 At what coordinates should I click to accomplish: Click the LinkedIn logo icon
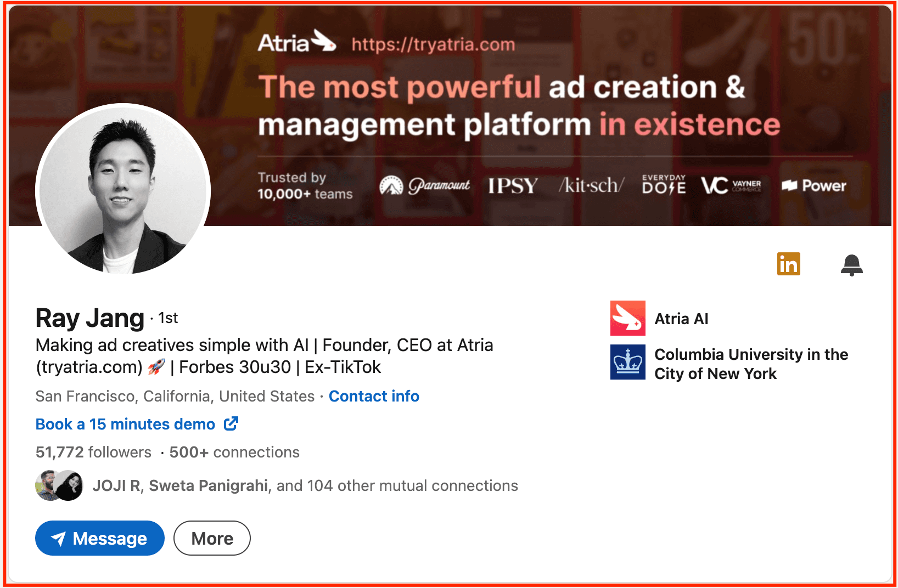788,264
